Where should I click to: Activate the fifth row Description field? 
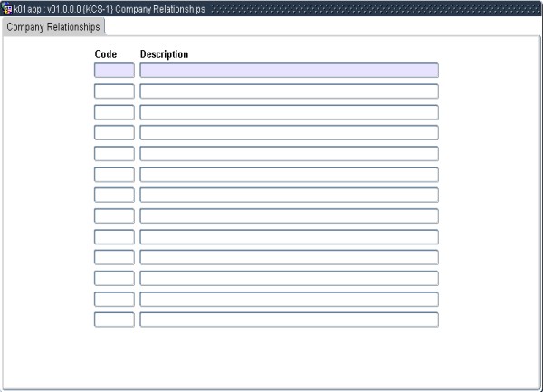(289, 153)
